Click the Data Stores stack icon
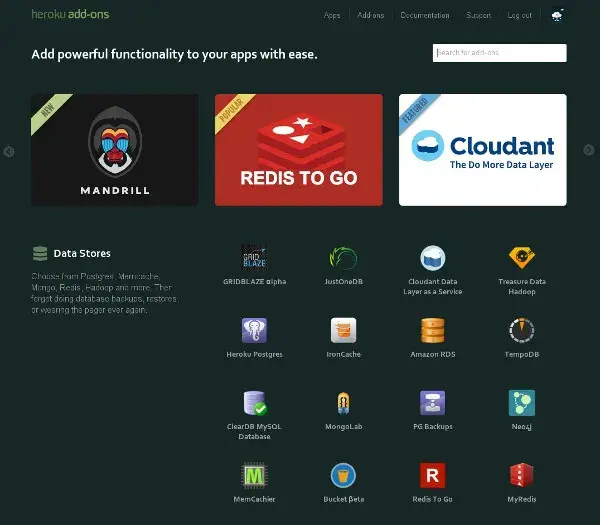The image size is (600, 525). click(x=40, y=253)
